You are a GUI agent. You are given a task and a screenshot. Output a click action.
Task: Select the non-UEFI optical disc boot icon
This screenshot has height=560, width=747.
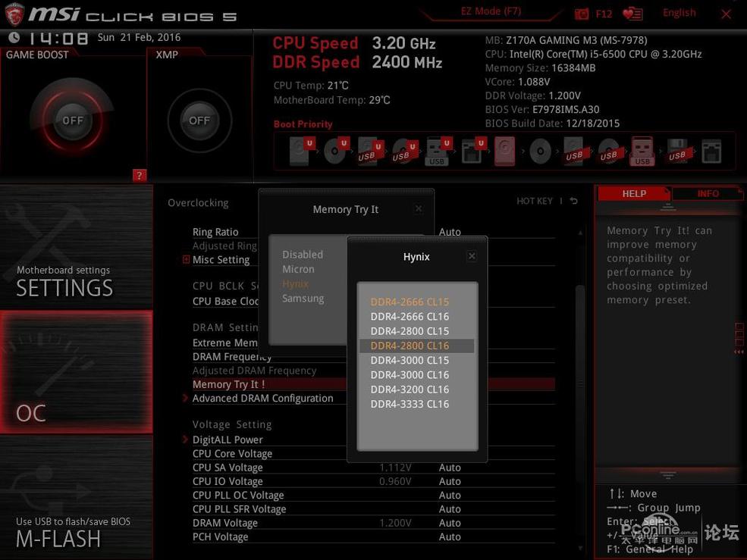pos(540,152)
